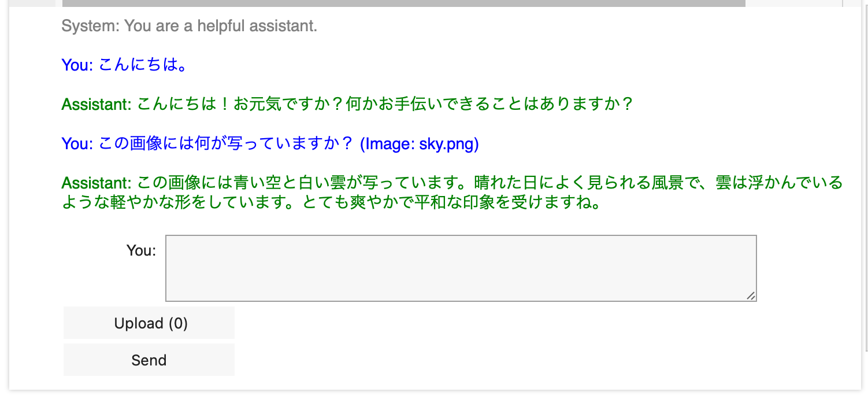The width and height of the screenshot is (868, 399).
Task: Click the "You:" label before こんにちは
Action: tap(77, 65)
